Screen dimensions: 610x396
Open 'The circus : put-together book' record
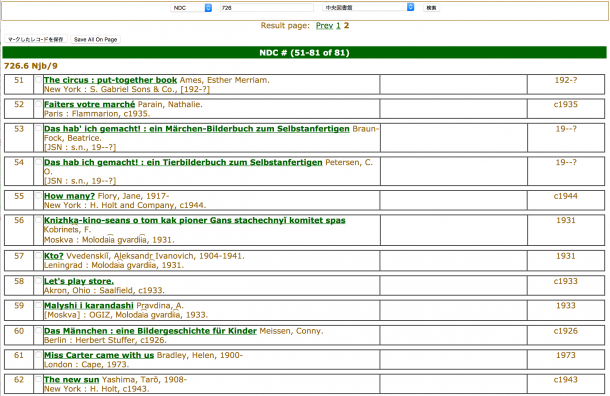(x=110, y=80)
